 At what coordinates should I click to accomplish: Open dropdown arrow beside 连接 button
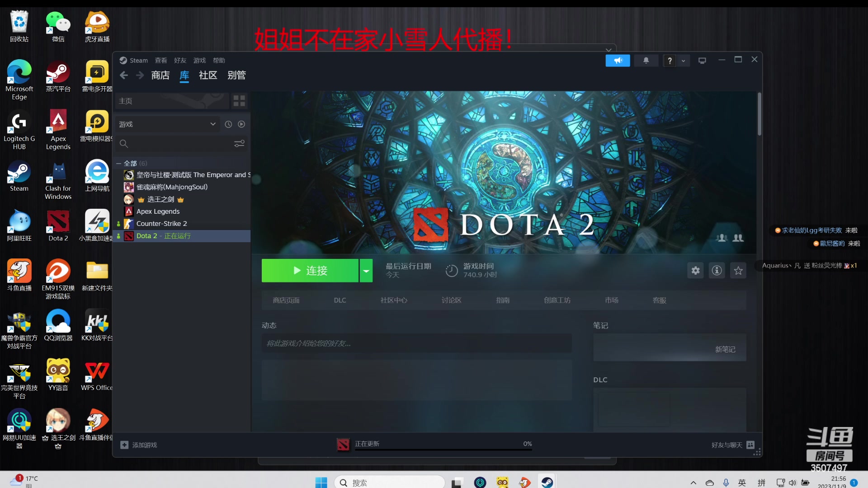pos(366,271)
